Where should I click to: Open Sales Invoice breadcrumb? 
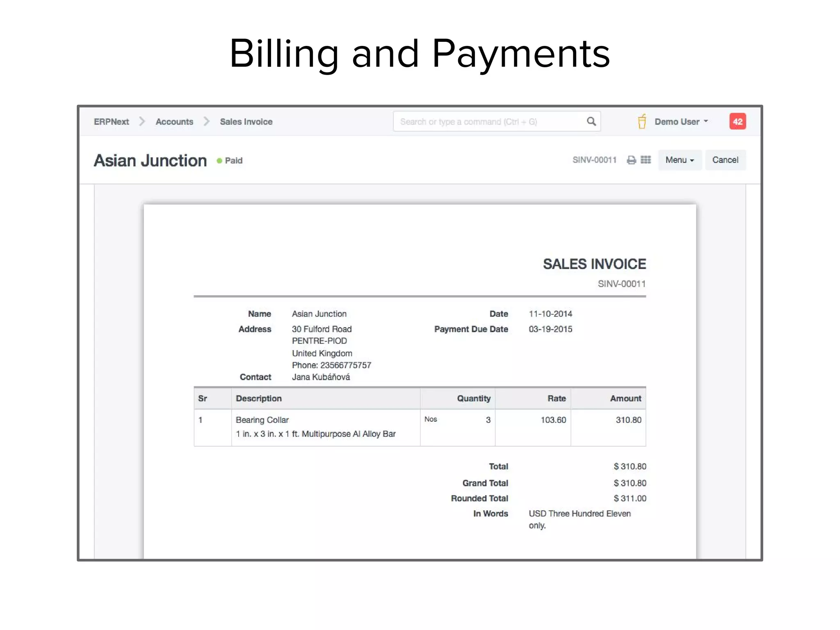pos(246,121)
